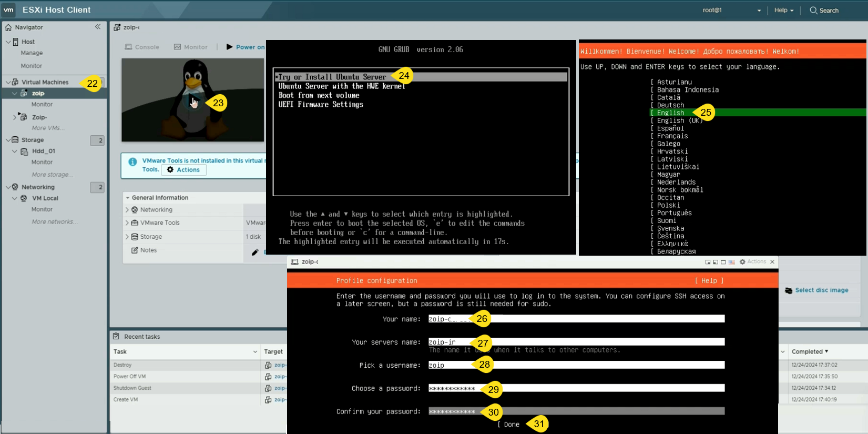Select 'Ubuntu Server with the HWE kernel' entry
Viewport: 868px width, 434px height.
(342, 86)
